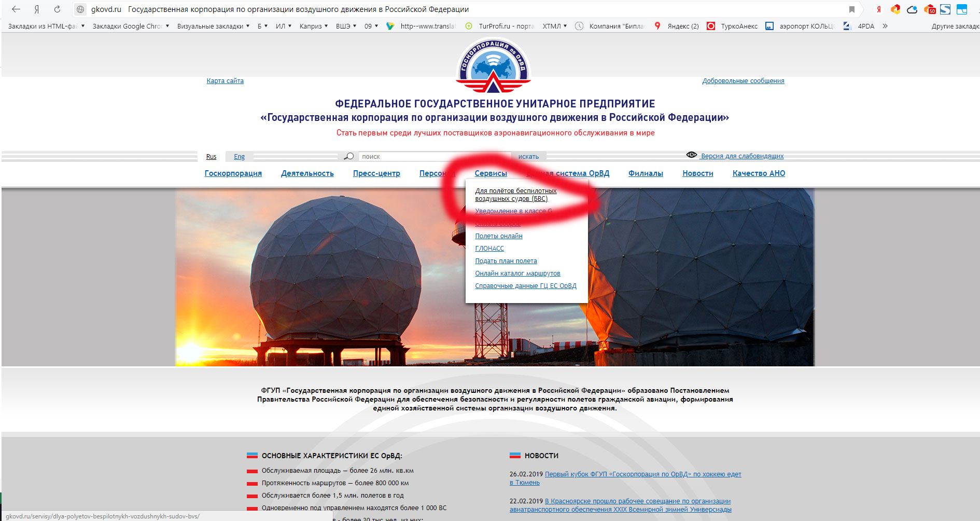Open the Филиалы menu item
The height and width of the screenshot is (521, 980).
click(x=646, y=173)
